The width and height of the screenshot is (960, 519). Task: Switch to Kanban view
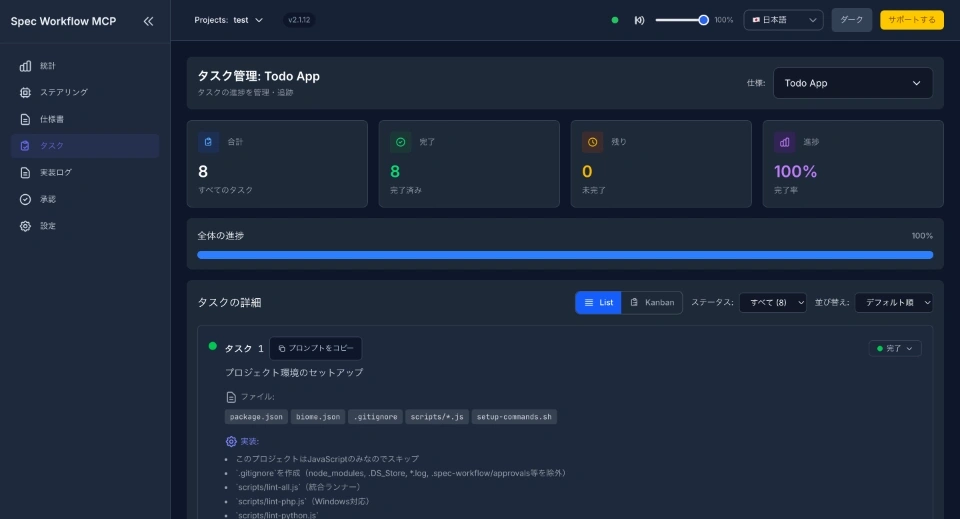coord(651,302)
